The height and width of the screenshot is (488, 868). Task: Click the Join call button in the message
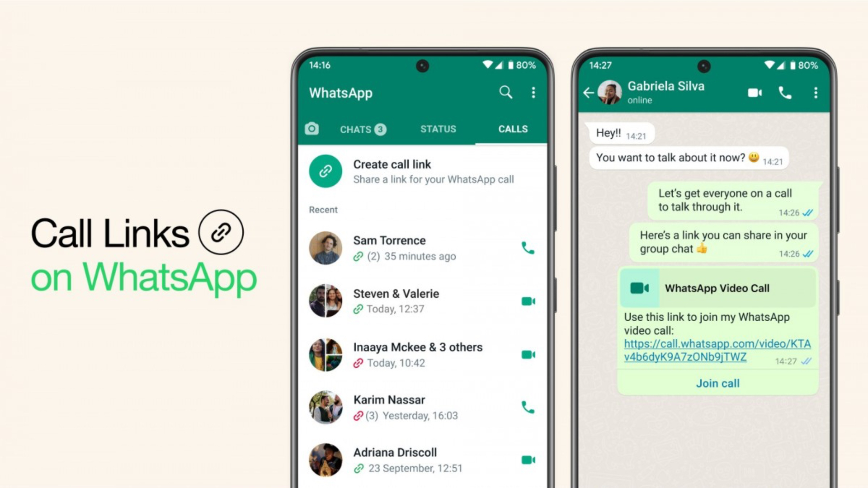coord(718,383)
